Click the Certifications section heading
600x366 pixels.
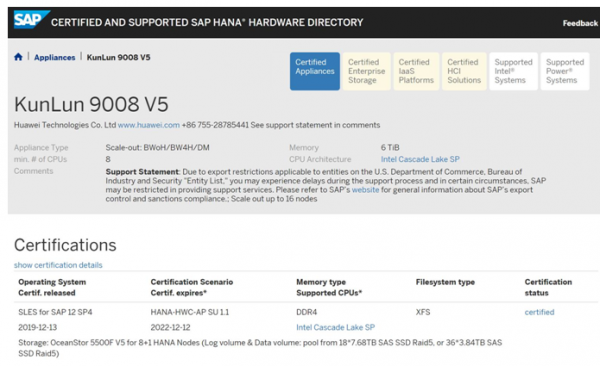tap(65, 245)
